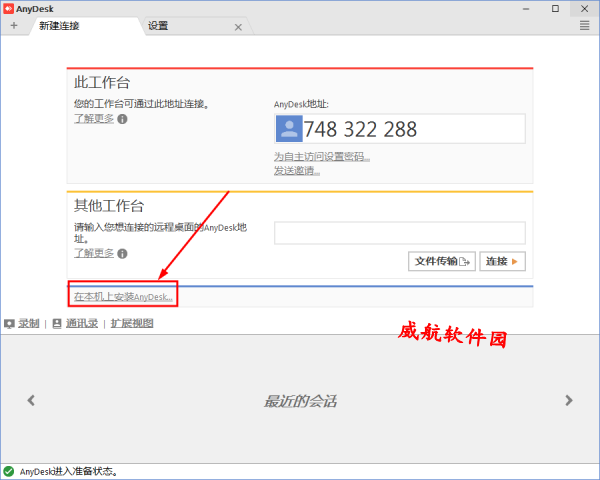600x480 pixels.
Task: Click info icon beside 此工作台 了解更多
Action: coord(122,119)
